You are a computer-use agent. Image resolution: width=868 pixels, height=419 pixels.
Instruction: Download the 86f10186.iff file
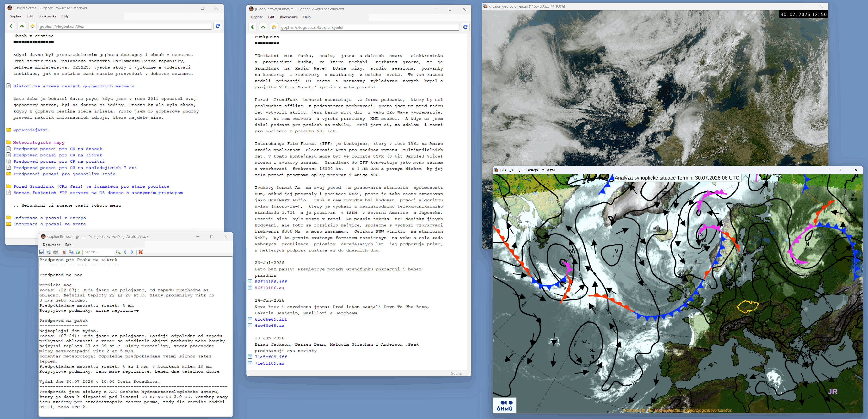(x=271, y=282)
